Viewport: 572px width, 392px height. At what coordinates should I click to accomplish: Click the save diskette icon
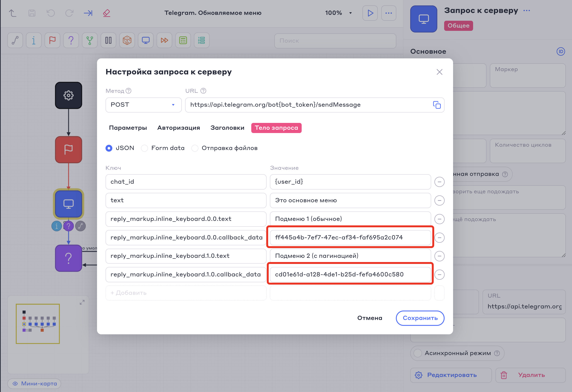tap(32, 13)
